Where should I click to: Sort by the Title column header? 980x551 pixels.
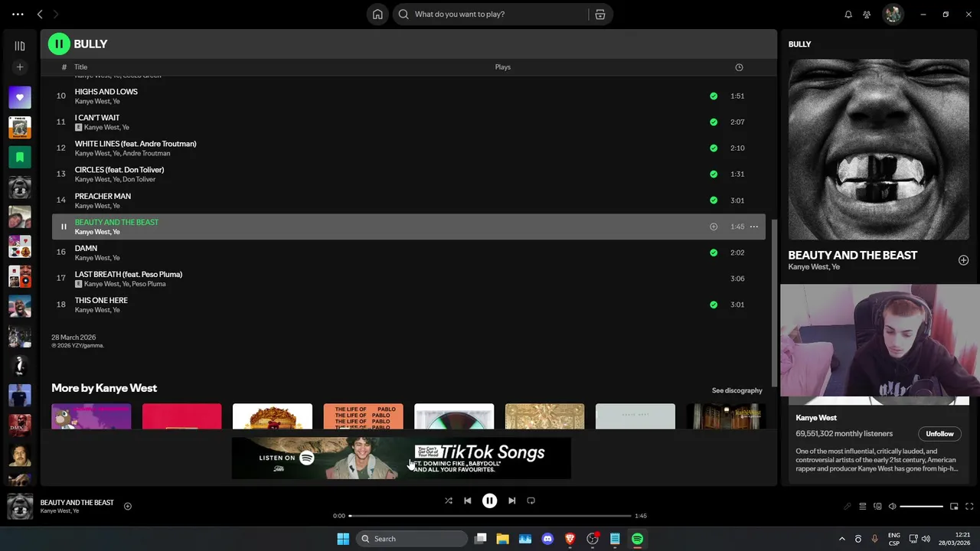click(x=81, y=67)
